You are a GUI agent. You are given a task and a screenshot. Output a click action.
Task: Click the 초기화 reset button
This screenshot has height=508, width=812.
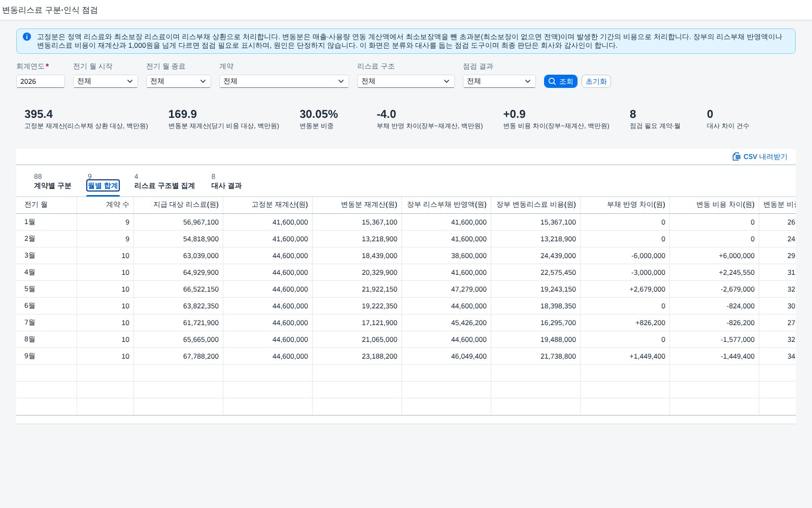[x=596, y=81]
